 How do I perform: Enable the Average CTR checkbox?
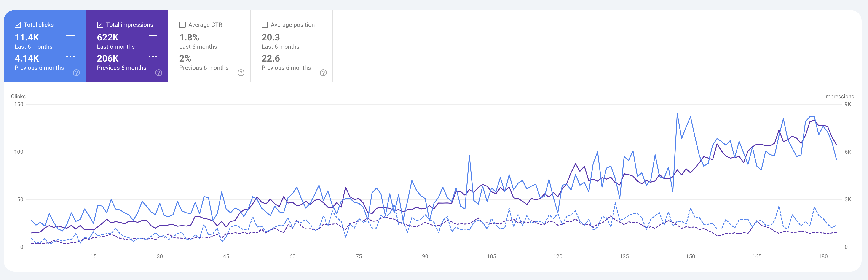pyautogui.click(x=182, y=24)
